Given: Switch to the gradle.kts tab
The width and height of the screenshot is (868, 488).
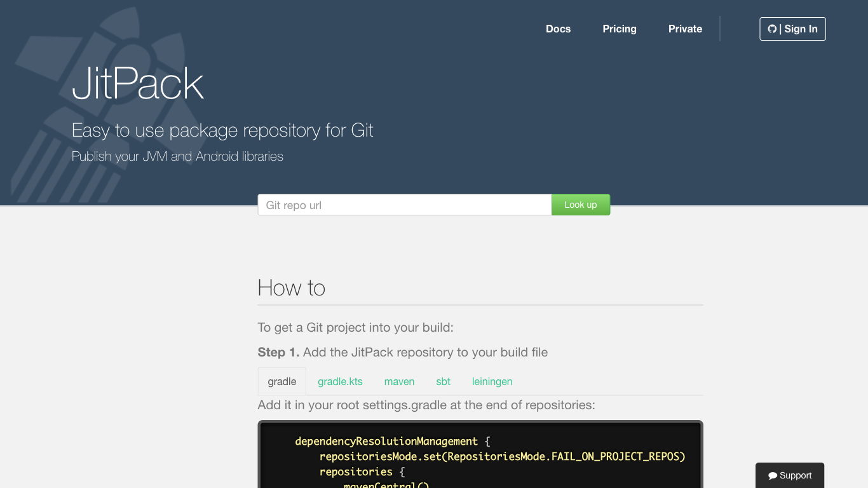Looking at the screenshot, I should 340,381.
